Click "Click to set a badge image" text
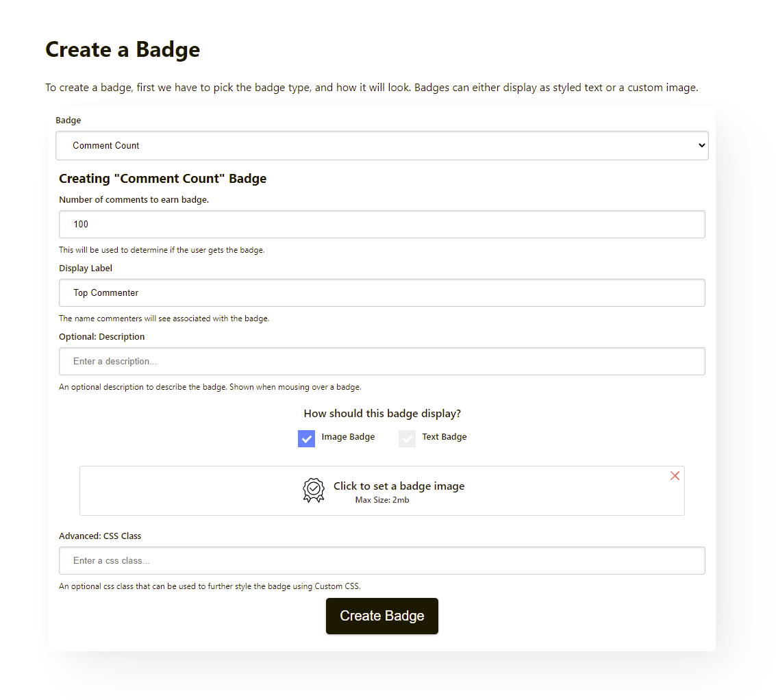 [x=399, y=486]
